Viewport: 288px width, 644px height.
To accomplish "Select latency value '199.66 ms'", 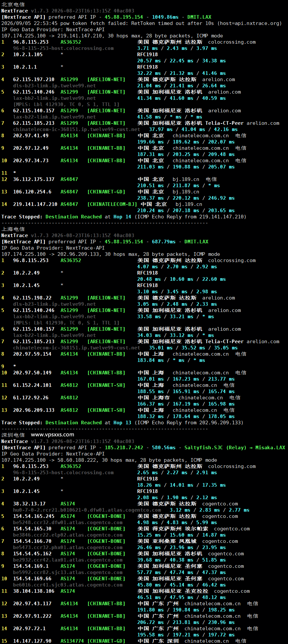I will coord(150,142).
